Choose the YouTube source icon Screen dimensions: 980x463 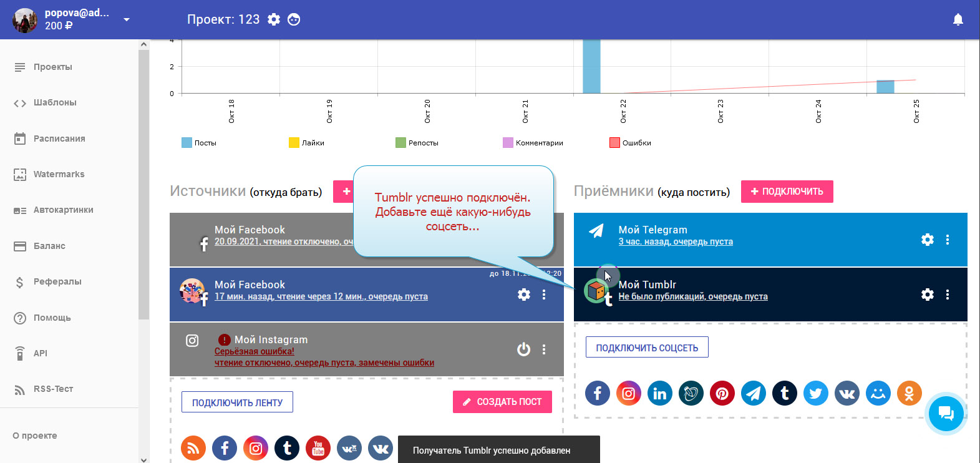[318, 448]
